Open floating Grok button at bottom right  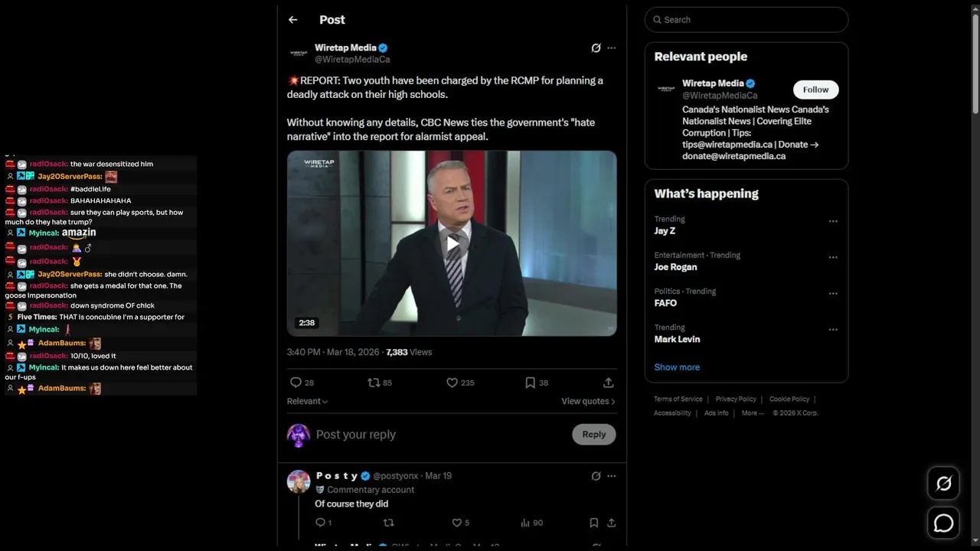click(943, 483)
